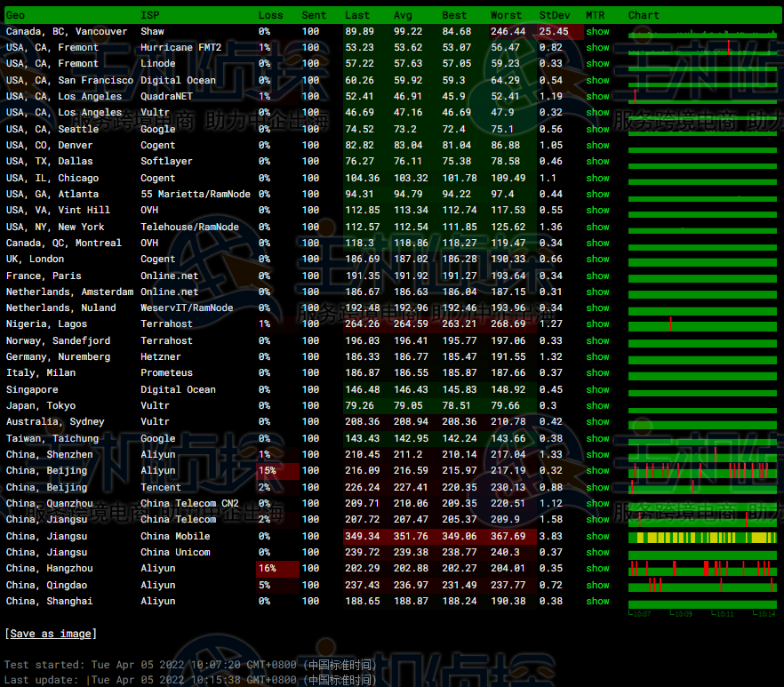Click show link for China Shanghai Aliyun

click(x=597, y=601)
